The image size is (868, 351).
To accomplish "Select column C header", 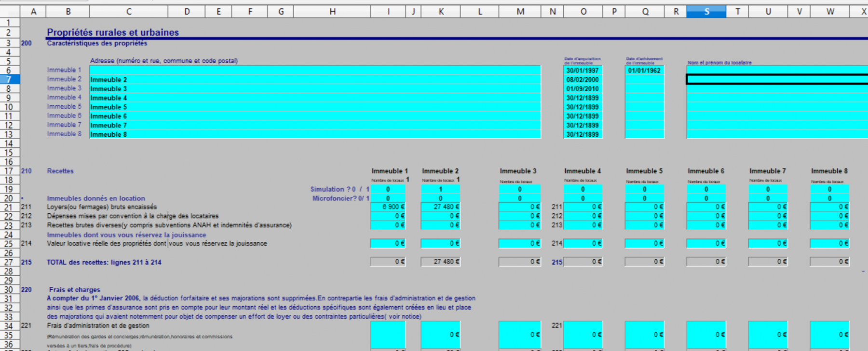I will click(x=129, y=12).
